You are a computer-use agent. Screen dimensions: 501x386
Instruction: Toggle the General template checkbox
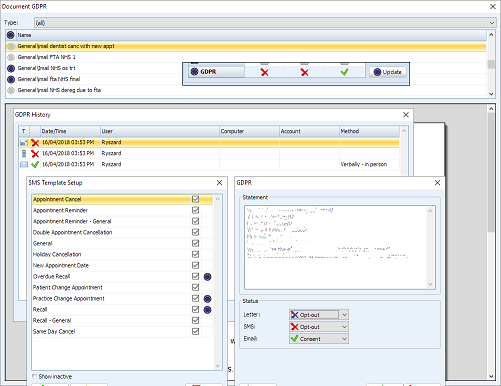195,243
